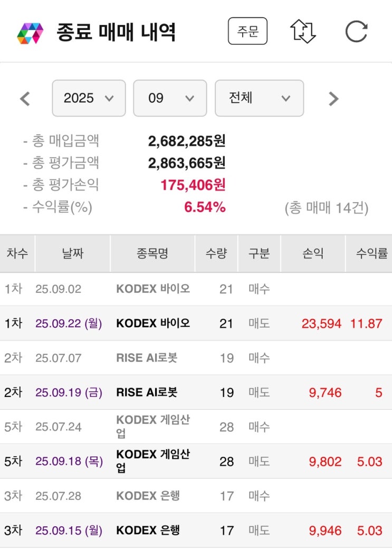
Task: Go to previous month with left arrow
Action: tap(25, 99)
